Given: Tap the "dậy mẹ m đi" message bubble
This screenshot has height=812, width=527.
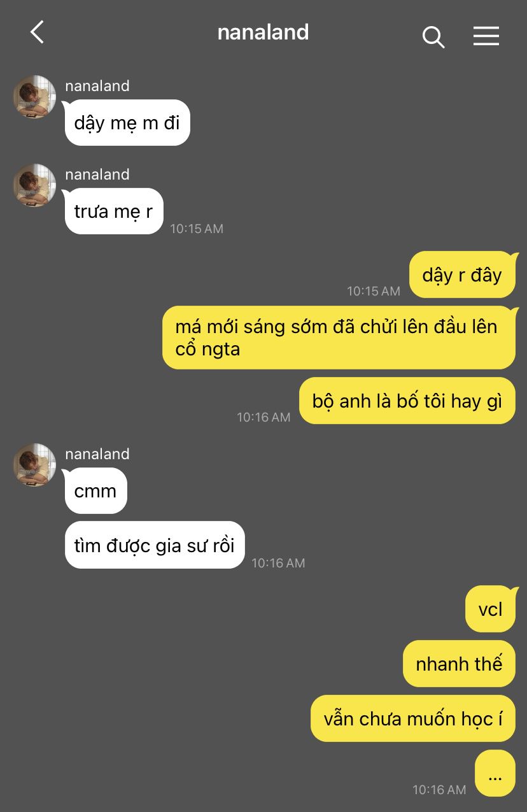Looking at the screenshot, I should [x=127, y=122].
